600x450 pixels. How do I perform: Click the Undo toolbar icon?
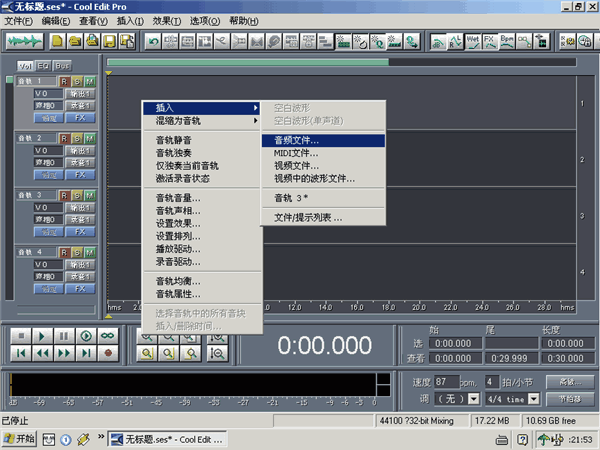pyautogui.click(x=153, y=41)
